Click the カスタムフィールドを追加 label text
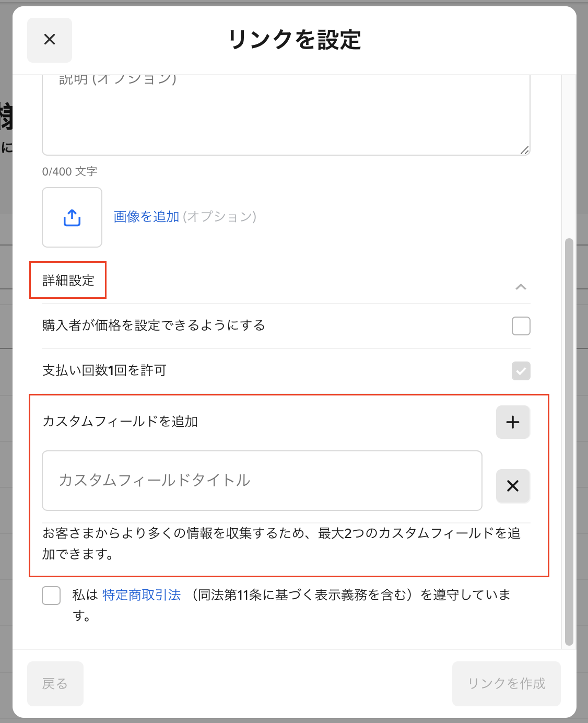588x723 pixels. pos(120,422)
